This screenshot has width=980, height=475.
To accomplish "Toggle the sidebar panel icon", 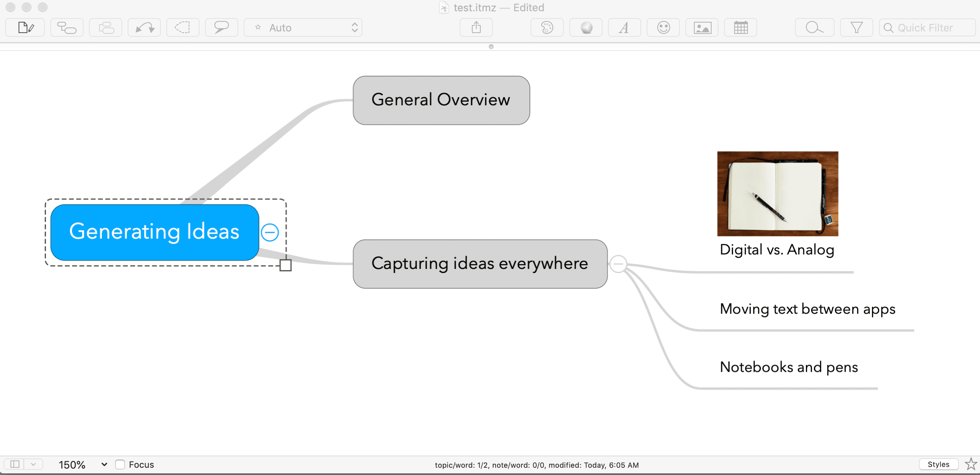I will point(15,465).
